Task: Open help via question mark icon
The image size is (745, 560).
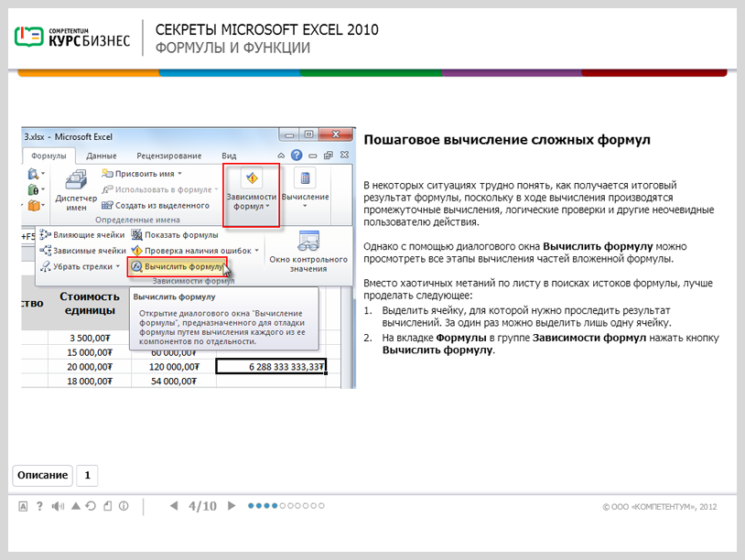Action: 39,506
